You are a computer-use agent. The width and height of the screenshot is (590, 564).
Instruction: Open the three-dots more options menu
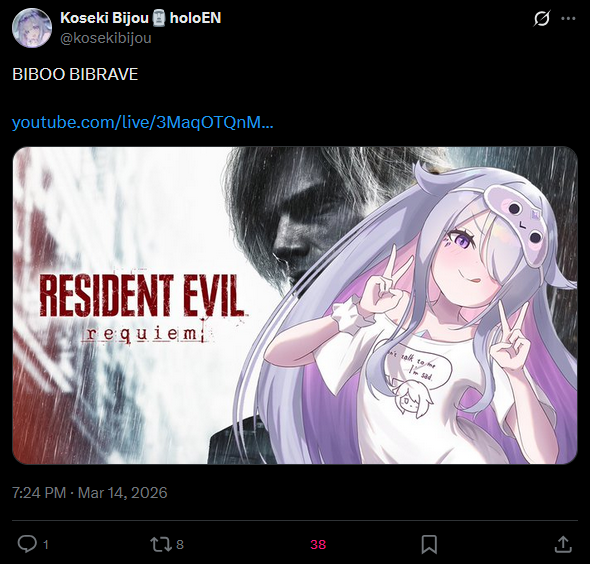pos(568,18)
